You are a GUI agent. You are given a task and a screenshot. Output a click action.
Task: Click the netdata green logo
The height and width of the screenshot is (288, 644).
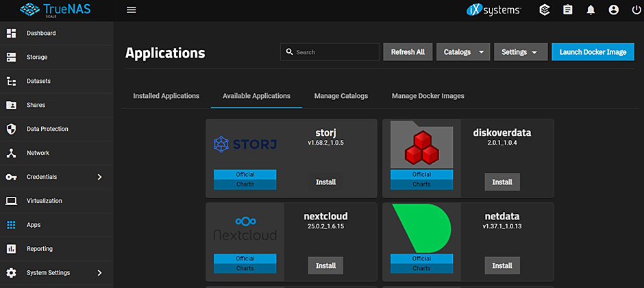pyautogui.click(x=422, y=228)
